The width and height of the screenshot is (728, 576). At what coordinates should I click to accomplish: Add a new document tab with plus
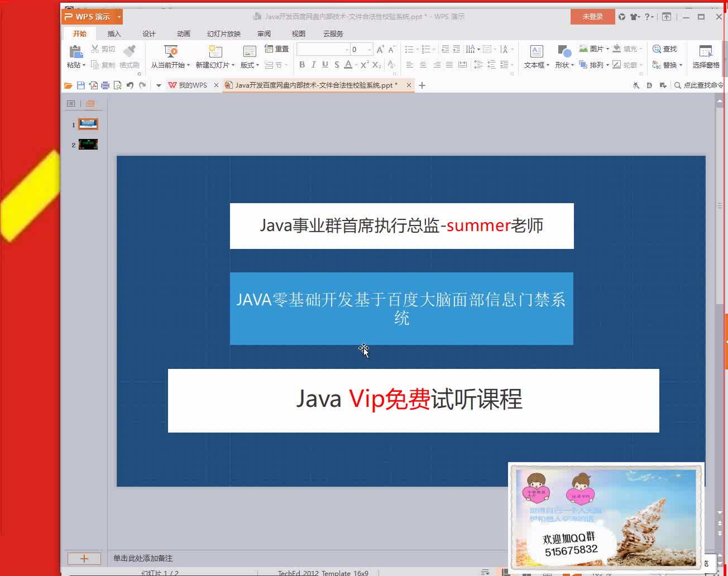[422, 85]
